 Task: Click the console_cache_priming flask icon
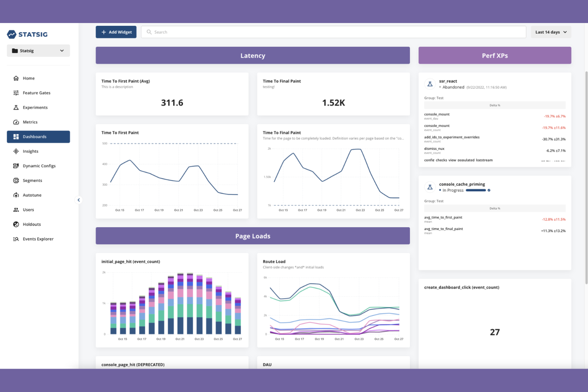(430, 187)
